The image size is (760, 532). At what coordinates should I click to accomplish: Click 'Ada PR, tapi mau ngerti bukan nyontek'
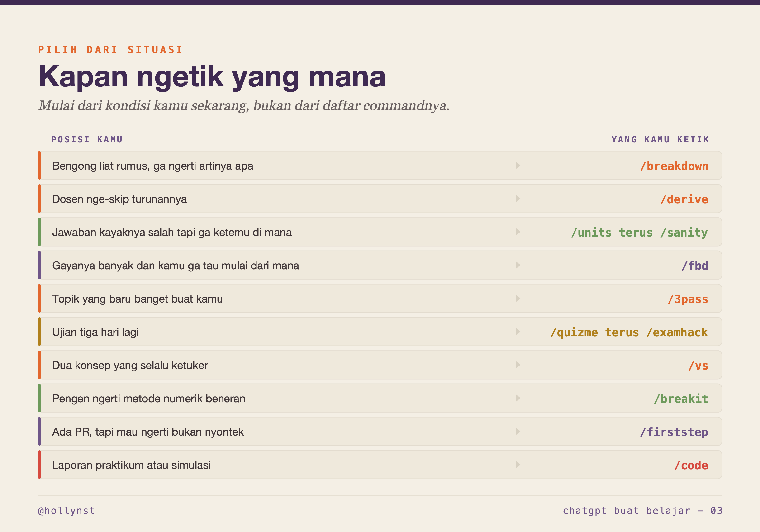(x=148, y=432)
